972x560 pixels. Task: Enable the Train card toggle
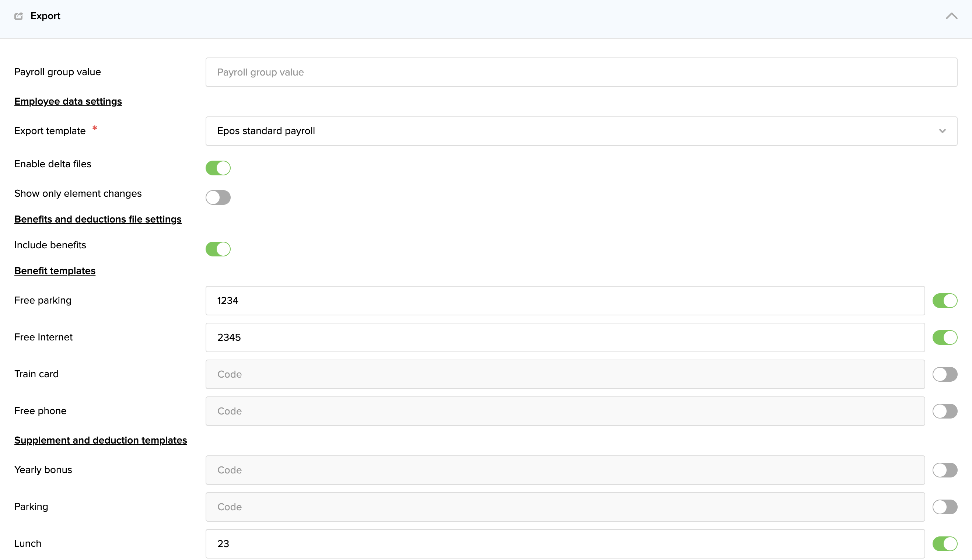point(945,374)
